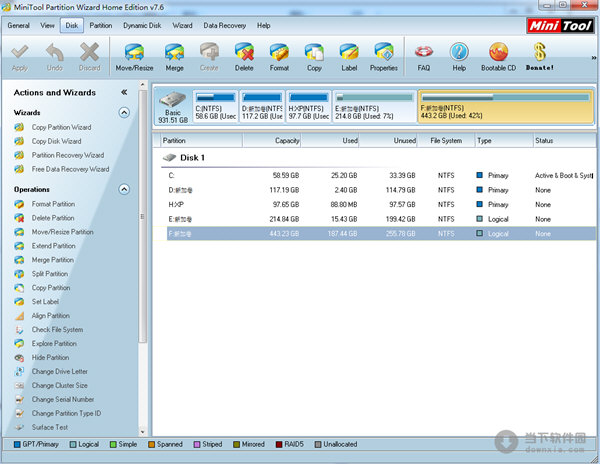Screen dimensions: 600x464
Task: Choose Change Drive Letter operation
Action: (59, 371)
